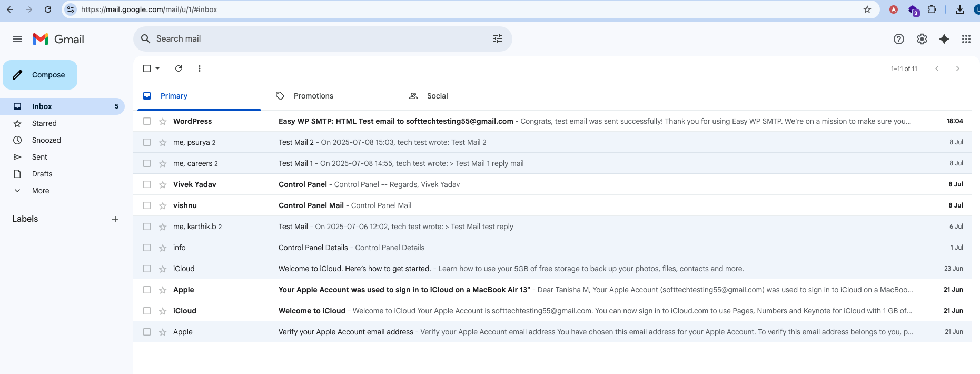Open Gmail settings gear icon
This screenshot has width=980, height=374.
click(922, 39)
